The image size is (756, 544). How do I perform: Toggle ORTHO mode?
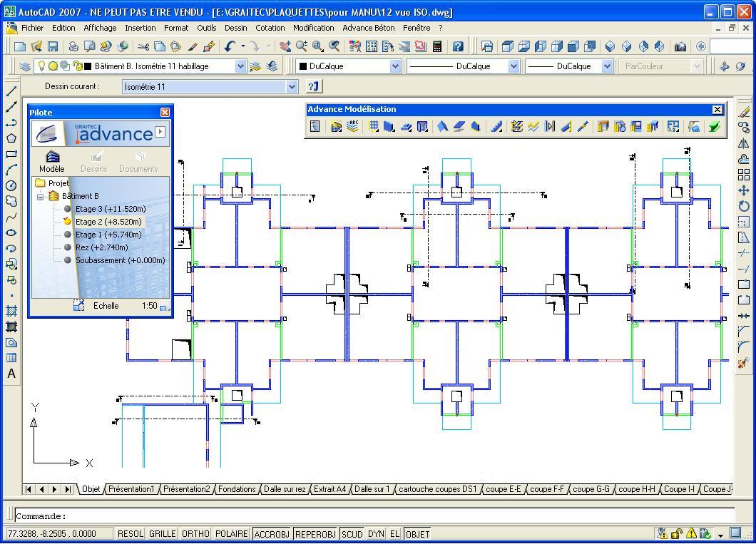195,534
